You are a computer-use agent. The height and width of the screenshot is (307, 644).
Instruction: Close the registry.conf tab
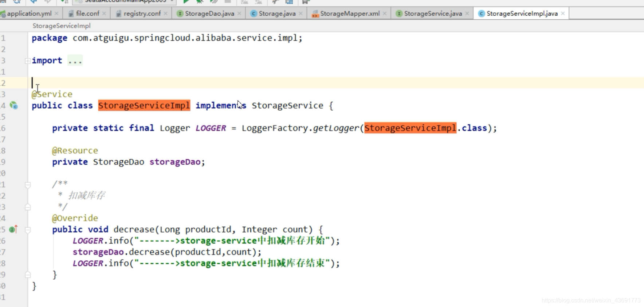166,13
